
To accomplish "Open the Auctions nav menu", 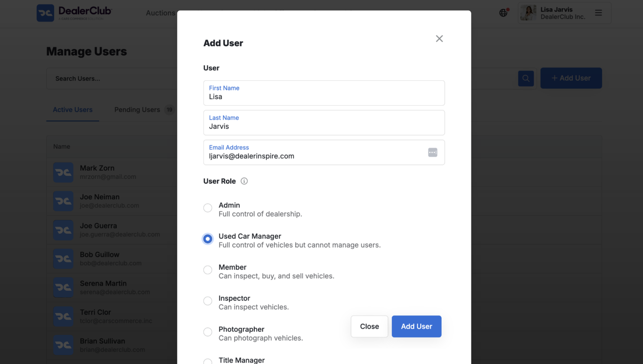I will click(160, 13).
